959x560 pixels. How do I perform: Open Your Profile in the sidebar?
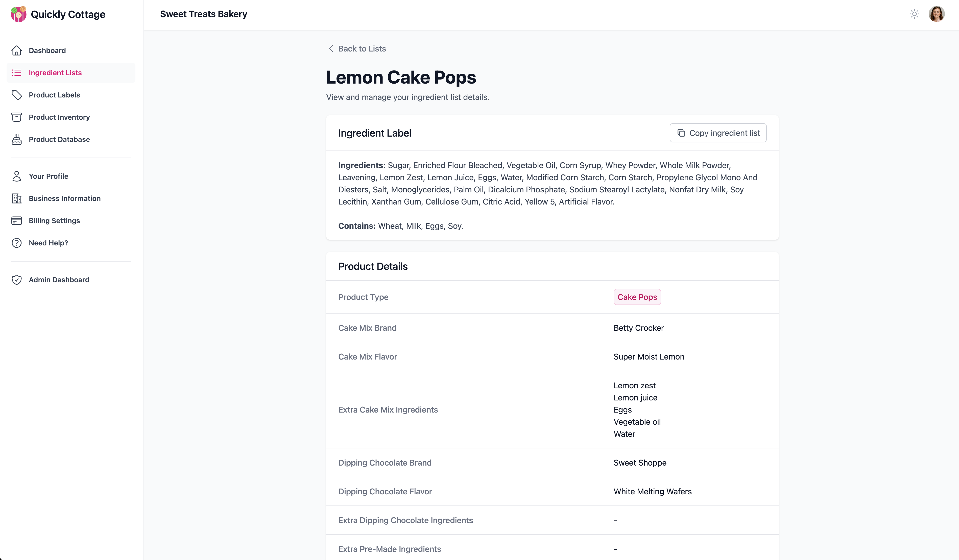pyautogui.click(x=48, y=176)
